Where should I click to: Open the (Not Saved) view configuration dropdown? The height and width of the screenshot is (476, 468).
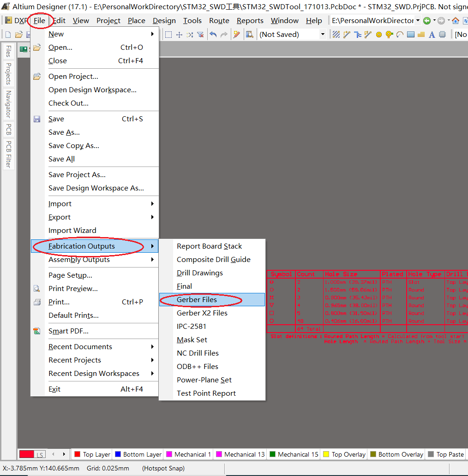(x=323, y=35)
